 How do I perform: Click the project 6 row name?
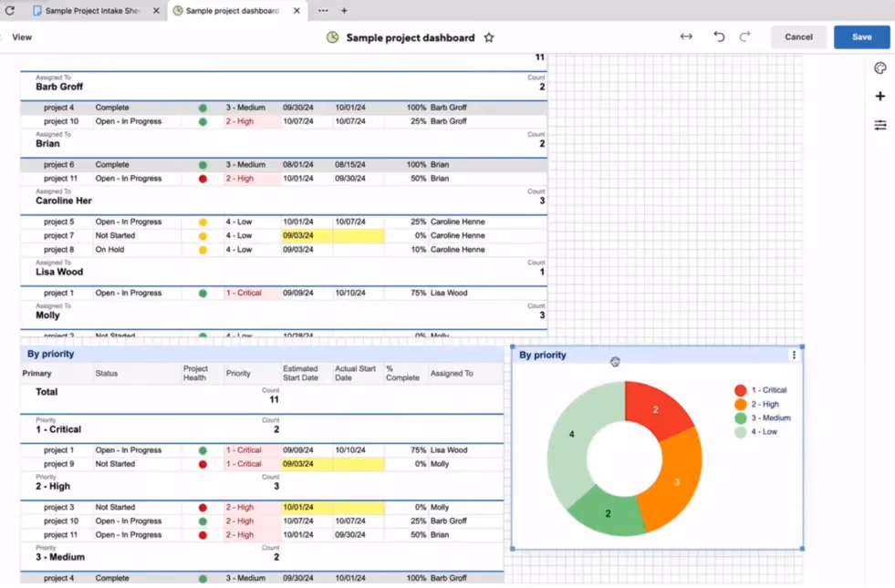pos(58,165)
